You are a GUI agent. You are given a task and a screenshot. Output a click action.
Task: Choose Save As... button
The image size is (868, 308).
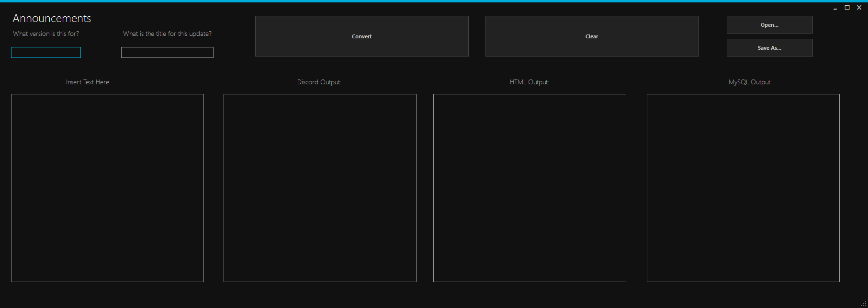point(769,48)
